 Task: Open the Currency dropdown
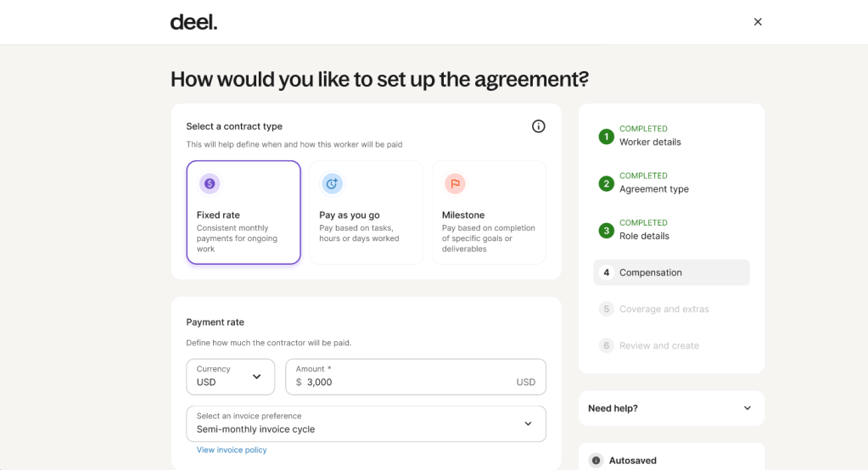[x=231, y=377]
